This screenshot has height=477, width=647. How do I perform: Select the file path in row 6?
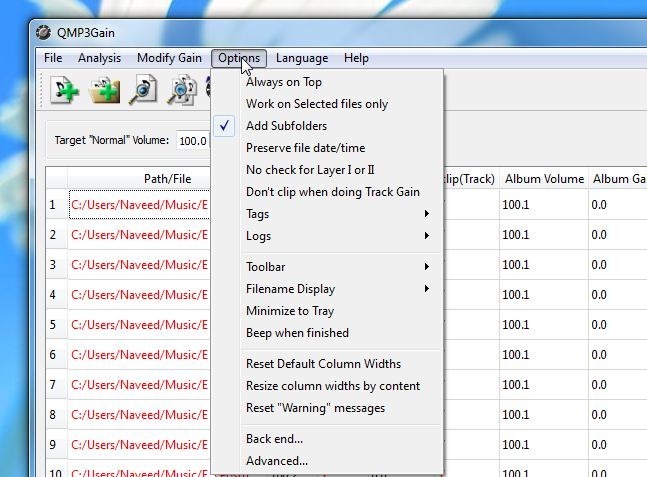click(139, 355)
